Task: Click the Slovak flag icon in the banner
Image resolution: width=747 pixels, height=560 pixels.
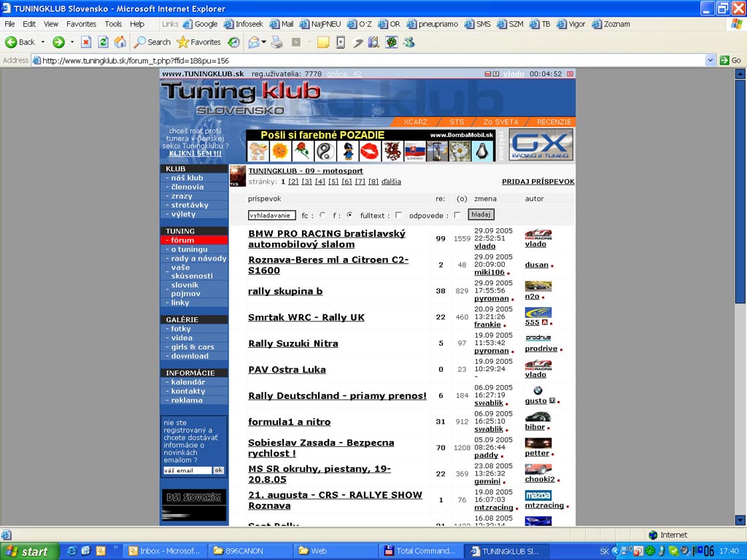Action: (414, 152)
